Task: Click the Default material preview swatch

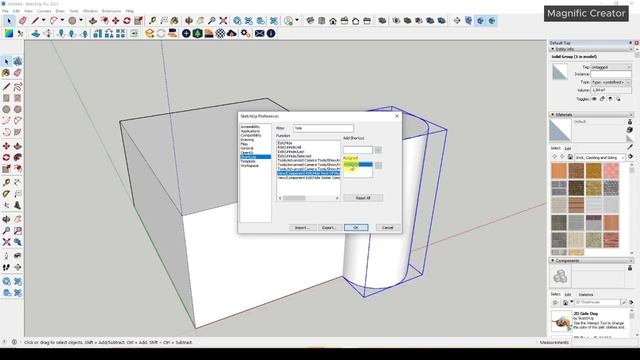Action: [560, 131]
